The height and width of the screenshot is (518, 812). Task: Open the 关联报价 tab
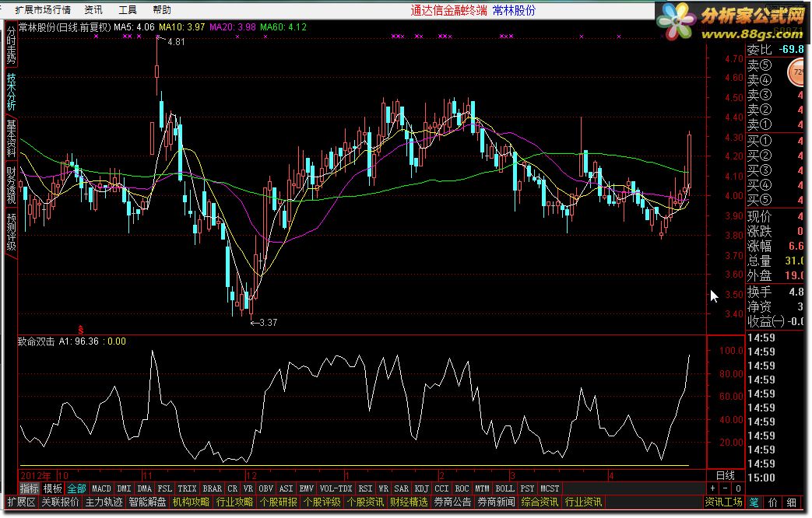coord(60,502)
